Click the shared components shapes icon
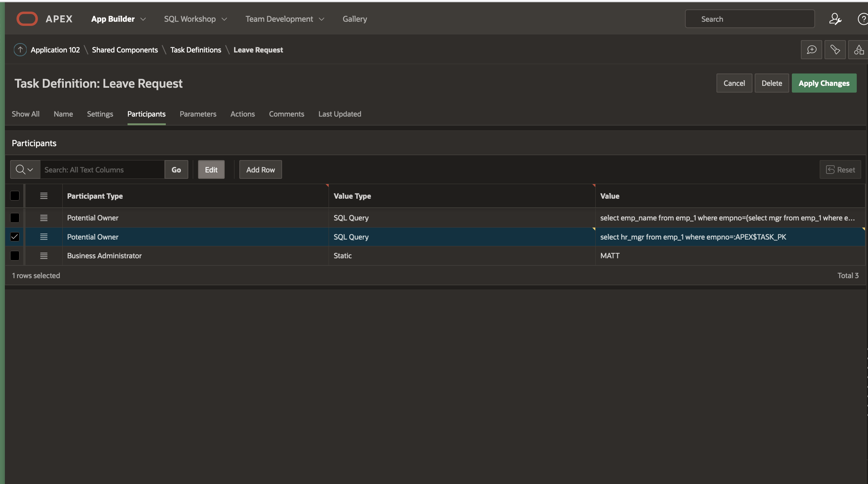The width and height of the screenshot is (868, 484). coord(858,49)
